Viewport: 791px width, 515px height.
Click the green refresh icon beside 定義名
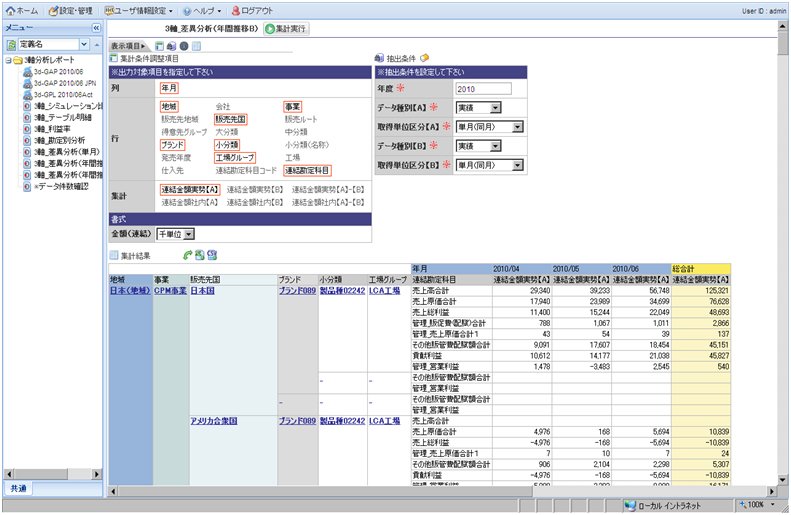(x=11, y=45)
